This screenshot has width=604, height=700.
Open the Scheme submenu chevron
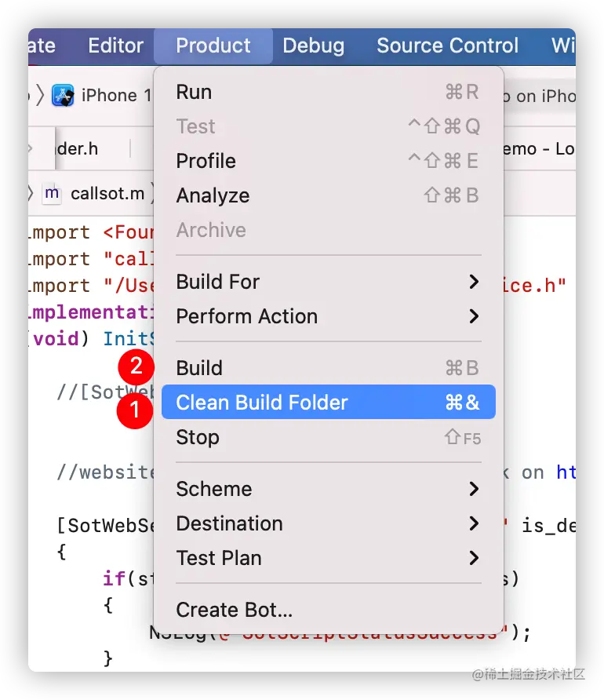tap(474, 489)
